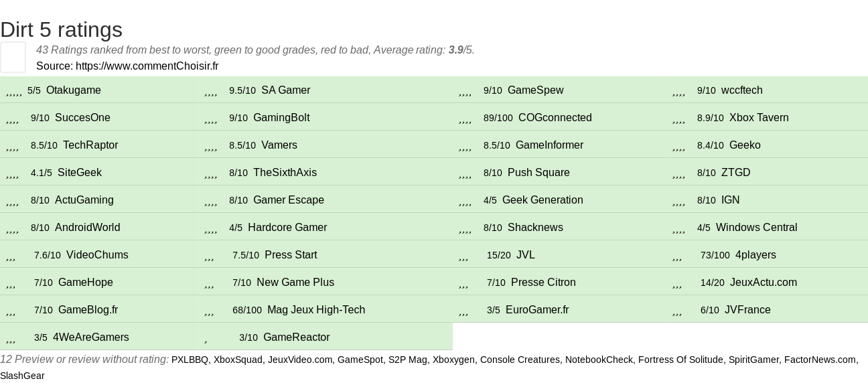Image resolution: width=868 pixels, height=383 pixels.
Task: Open the SA Gamer review
Action: [x=286, y=90]
